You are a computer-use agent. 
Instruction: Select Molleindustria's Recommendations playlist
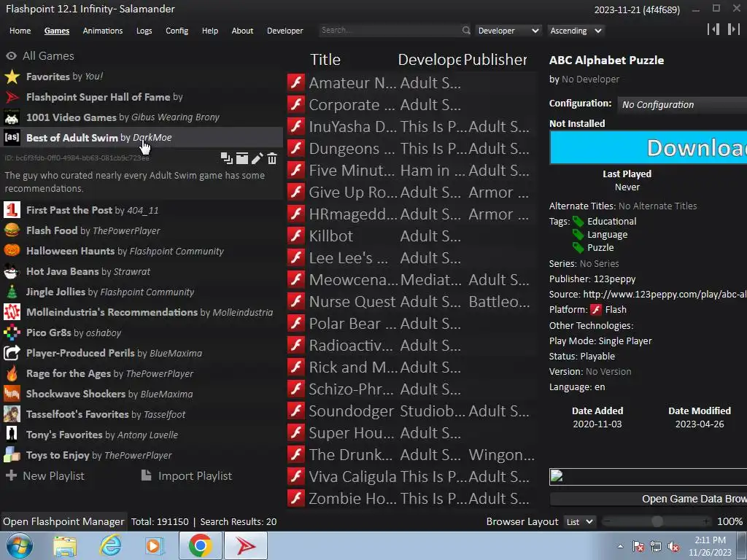(142, 312)
